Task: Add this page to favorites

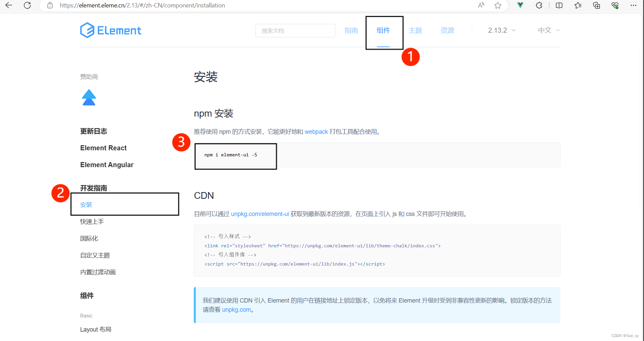Action: [x=498, y=5]
